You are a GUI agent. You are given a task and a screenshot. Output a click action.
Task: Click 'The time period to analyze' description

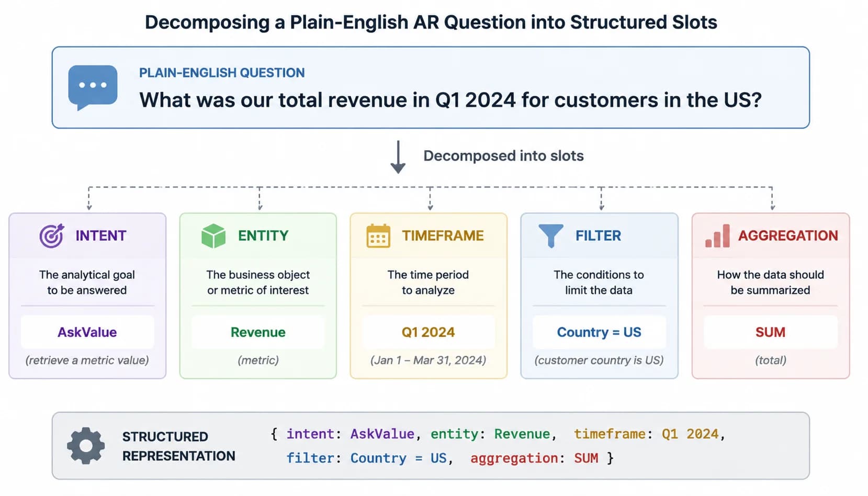click(428, 283)
